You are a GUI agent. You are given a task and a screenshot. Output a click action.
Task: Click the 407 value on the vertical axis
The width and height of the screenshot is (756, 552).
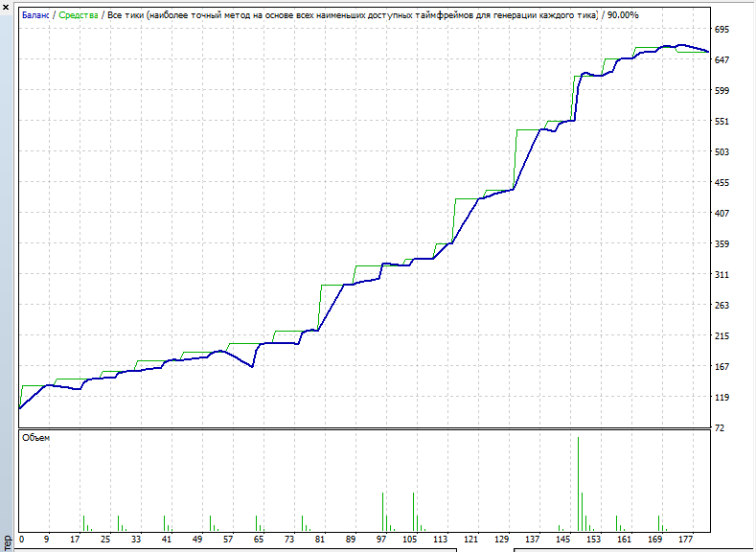tap(722, 213)
